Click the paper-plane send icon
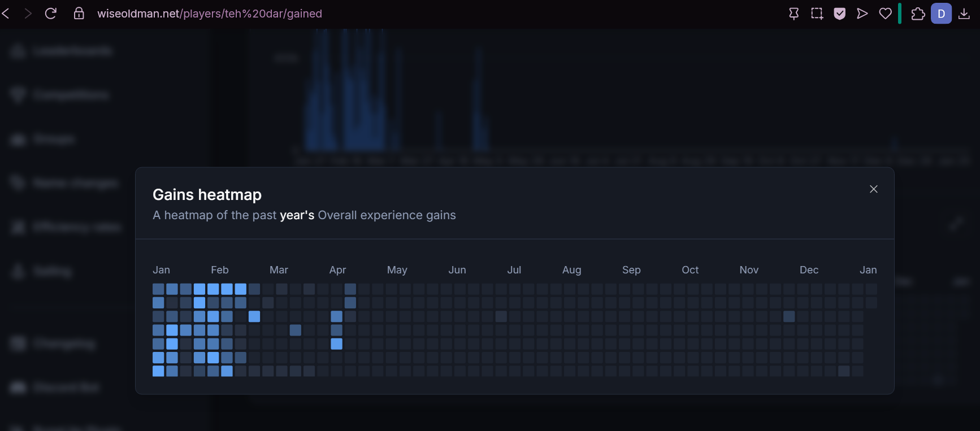 pos(862,14)
